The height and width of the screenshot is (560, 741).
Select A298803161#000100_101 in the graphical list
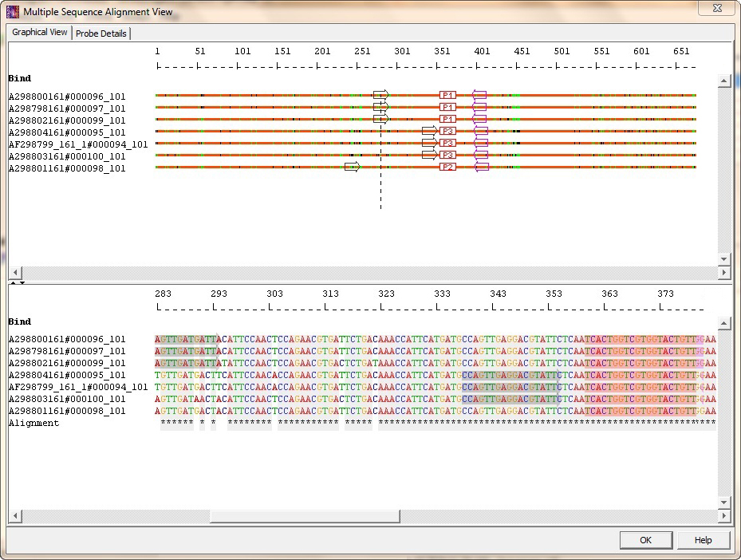pos(67,156)
